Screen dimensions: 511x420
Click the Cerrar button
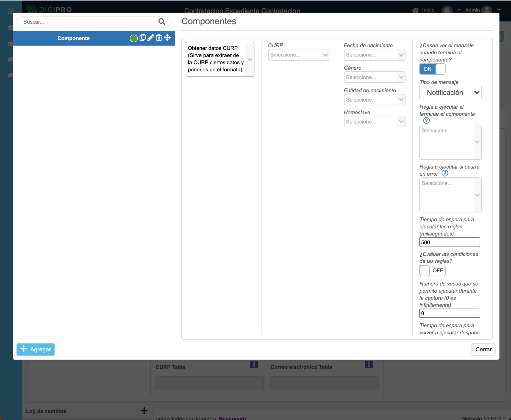coord(483,349)
